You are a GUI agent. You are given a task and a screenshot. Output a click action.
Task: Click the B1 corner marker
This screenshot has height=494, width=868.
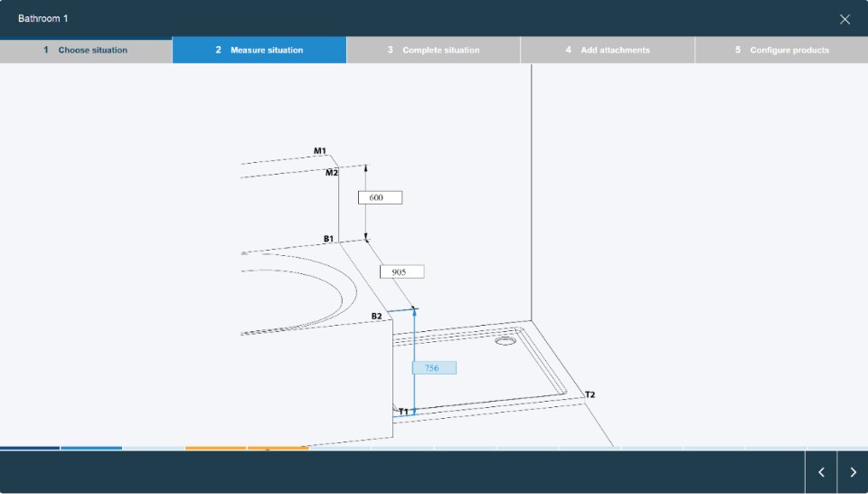(329, 239)
